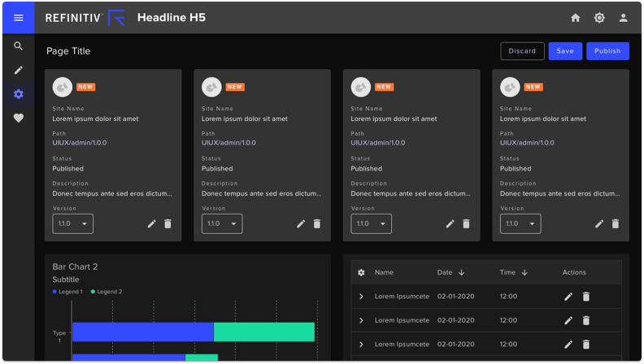Delete the fourth site card

coord(616,223)
